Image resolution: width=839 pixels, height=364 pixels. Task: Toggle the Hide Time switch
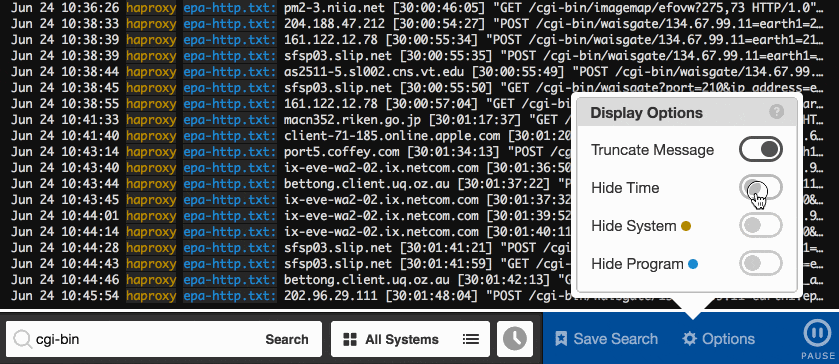tap(761, 188)
